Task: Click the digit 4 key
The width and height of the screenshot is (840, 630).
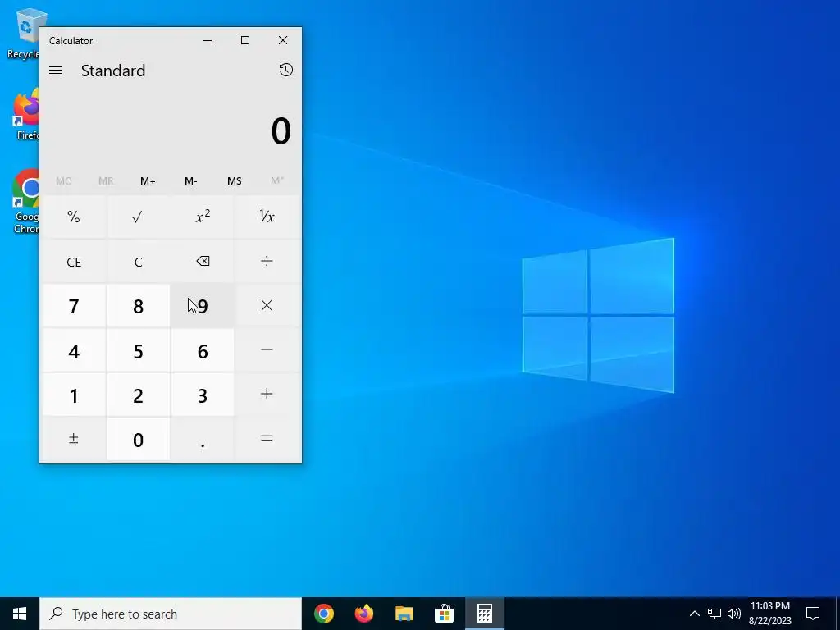Action: 74,350
